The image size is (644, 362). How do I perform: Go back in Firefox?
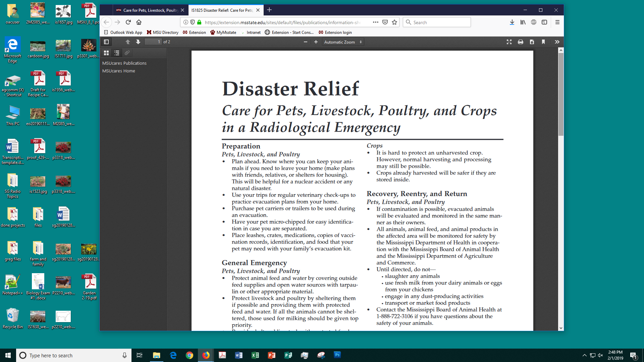(106, 22)
